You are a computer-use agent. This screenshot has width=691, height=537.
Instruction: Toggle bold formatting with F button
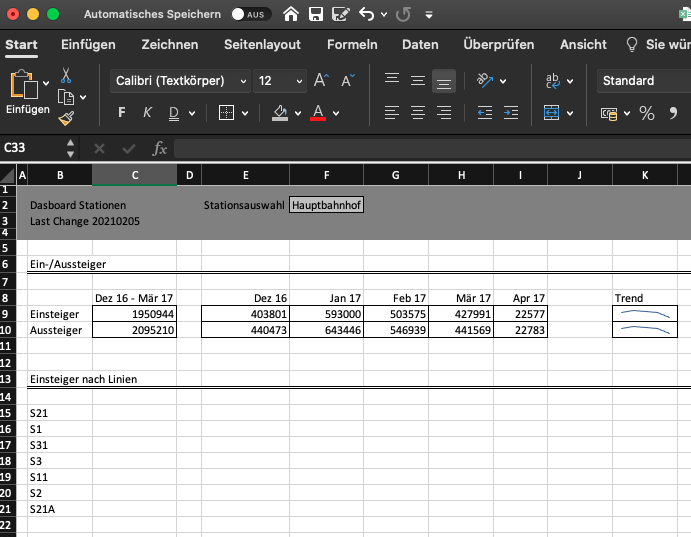click(x=122, y=113)
